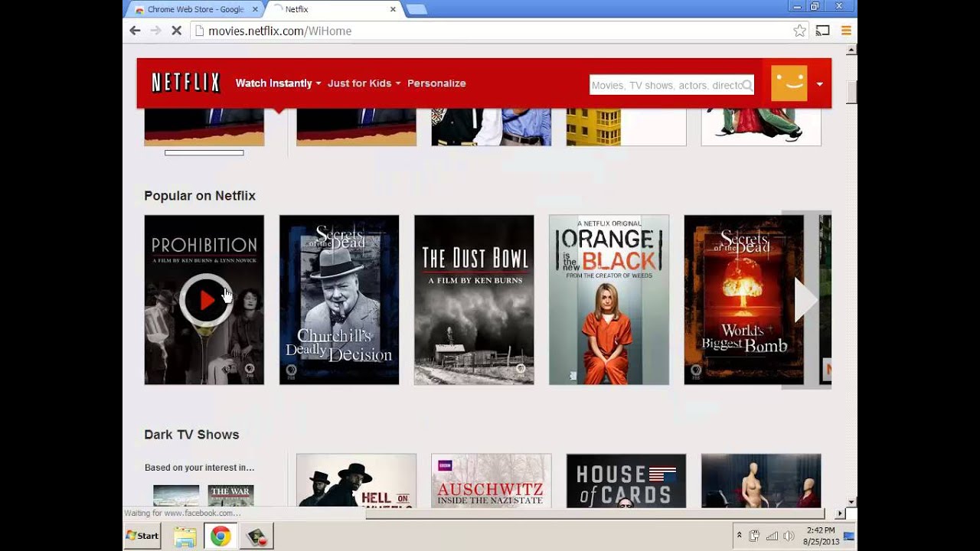
Task: Open Orange is the New Black
Action: pos(609,300)
